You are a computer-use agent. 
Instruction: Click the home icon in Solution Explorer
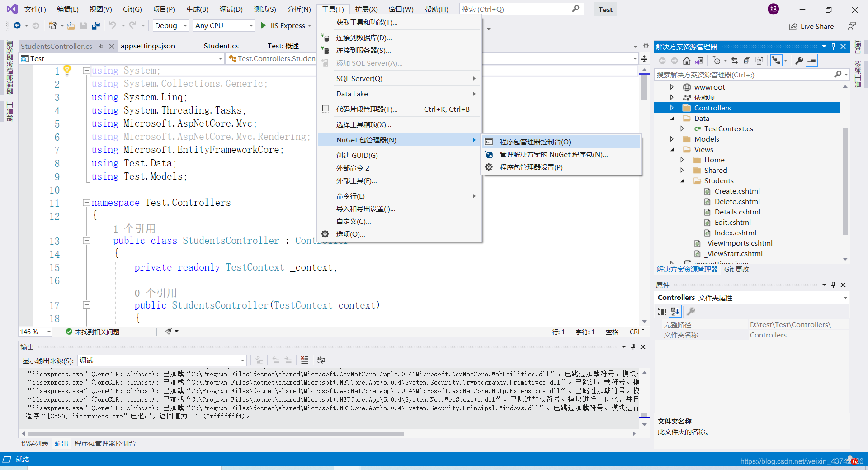click(x=687, y=61)
